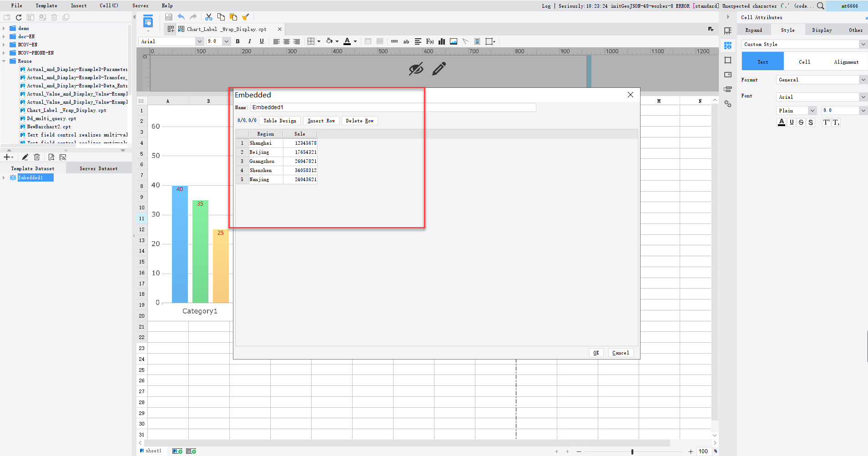
Task: Copy using the toolbar copy icon
Action: (221, 17)
